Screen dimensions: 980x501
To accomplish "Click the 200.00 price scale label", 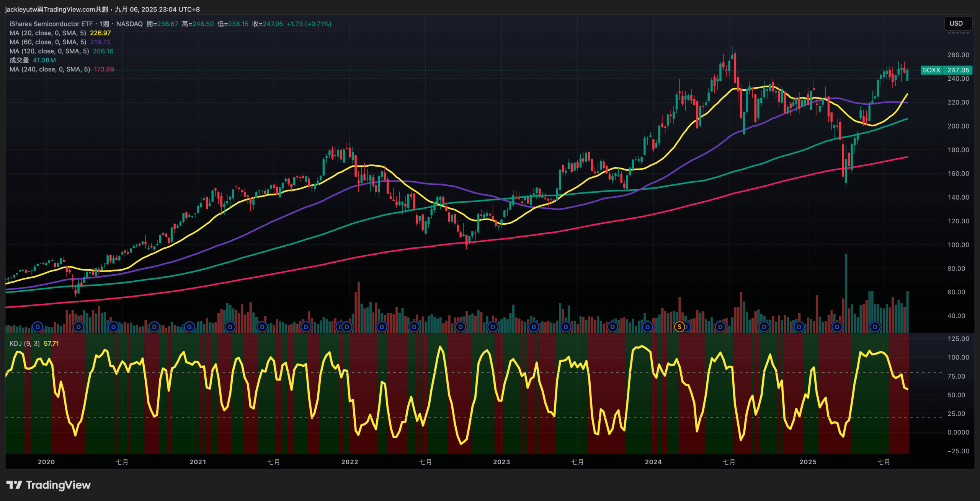I will point(958,126).
